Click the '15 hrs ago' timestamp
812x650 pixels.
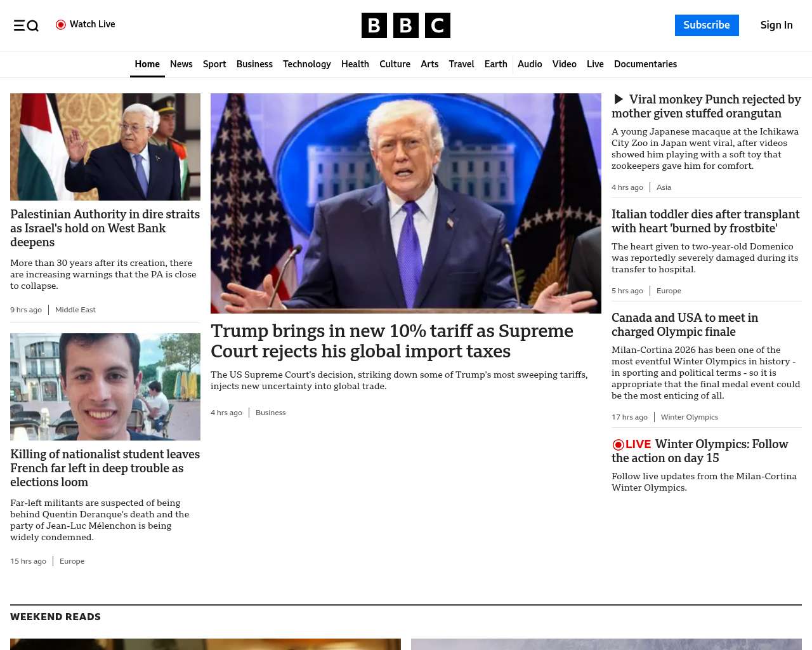tap(29, 561)
